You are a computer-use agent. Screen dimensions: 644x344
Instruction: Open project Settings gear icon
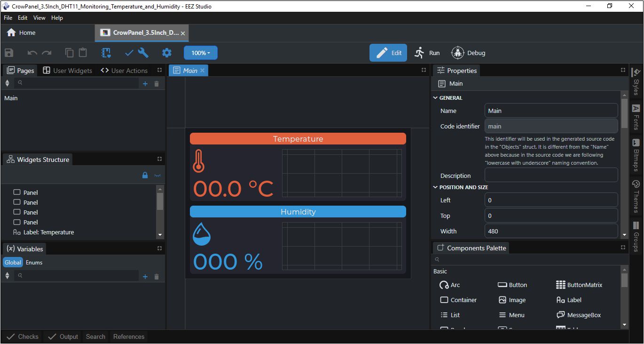click(167, 53)
